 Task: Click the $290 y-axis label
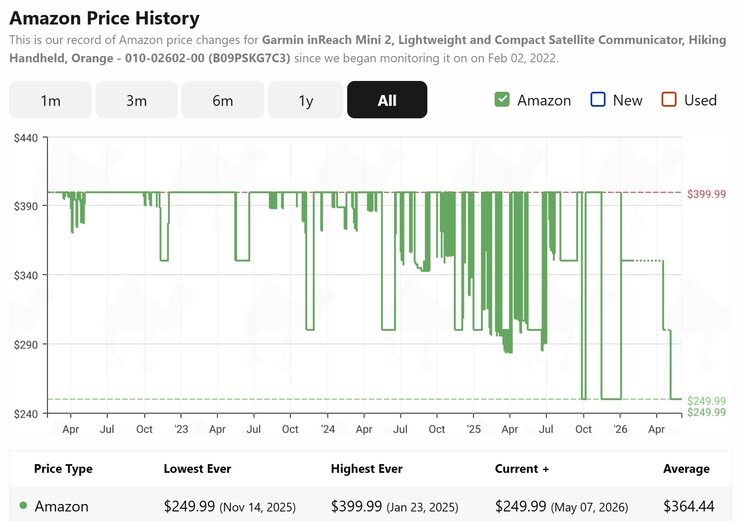(25, 345)
